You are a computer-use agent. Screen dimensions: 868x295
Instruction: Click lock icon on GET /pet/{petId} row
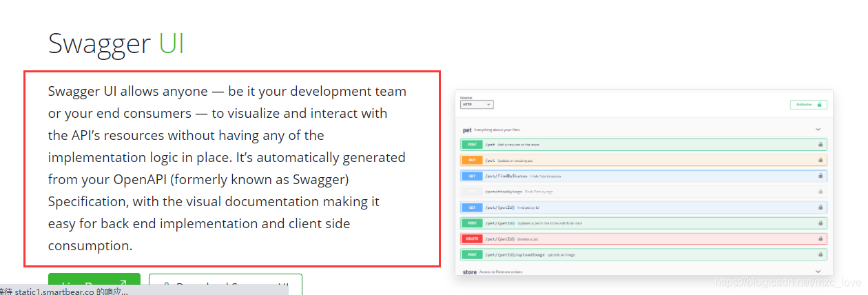click(x=820, y=207)
